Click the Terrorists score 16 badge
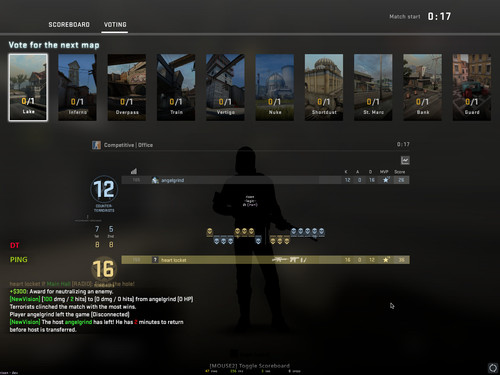The image size is (500, 375). [x=103, y=269]
